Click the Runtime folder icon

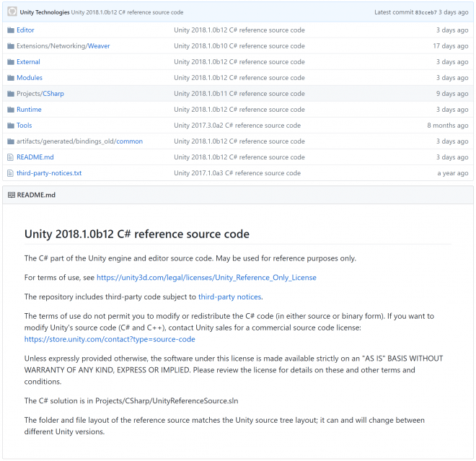11,110
